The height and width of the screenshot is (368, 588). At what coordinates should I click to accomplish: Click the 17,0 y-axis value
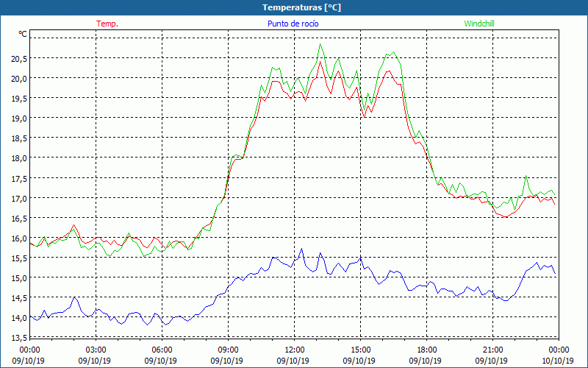pos(19,198)
